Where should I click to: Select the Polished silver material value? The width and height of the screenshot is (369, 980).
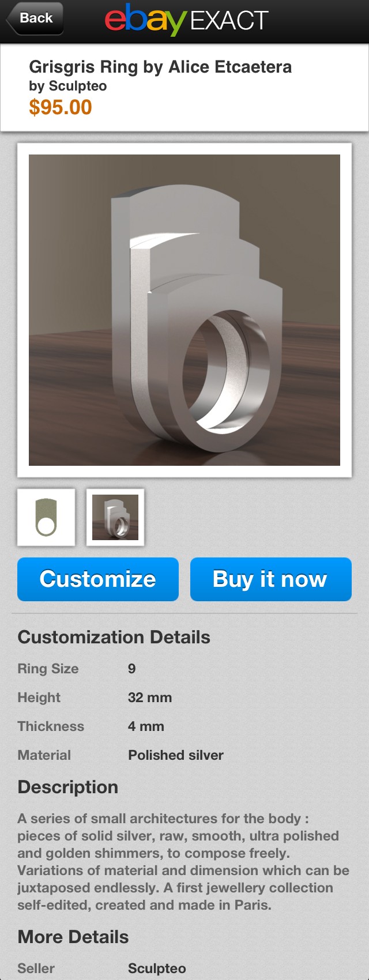click(x=176, y=755)
